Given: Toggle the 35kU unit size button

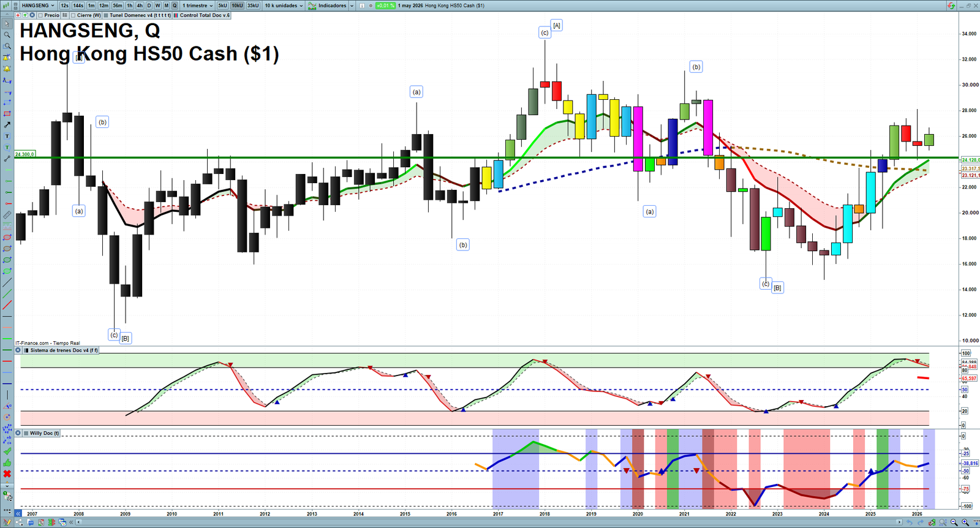Looking at the screenshot, I should coord(253,6).
